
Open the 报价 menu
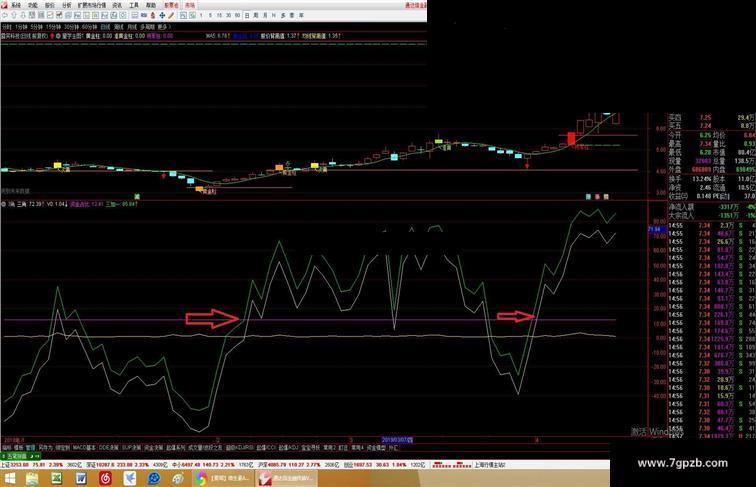49,5
